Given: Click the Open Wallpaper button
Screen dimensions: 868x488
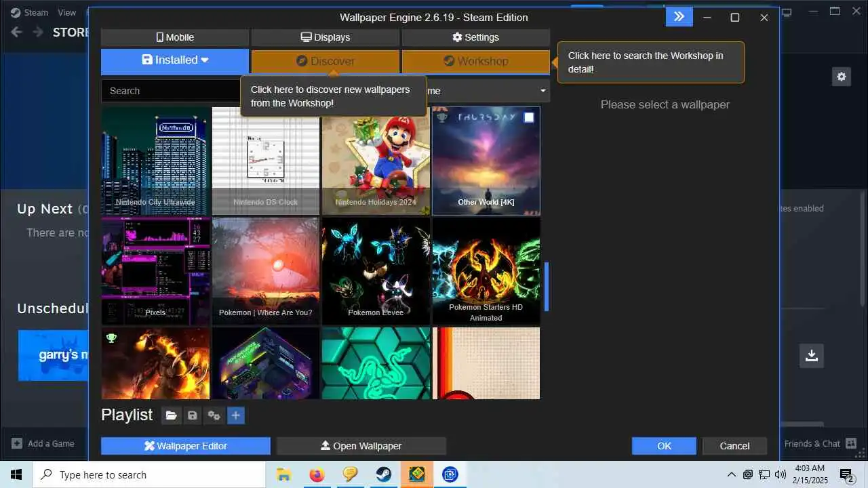Looking at the screenshot, I should [x=361, y=446].
